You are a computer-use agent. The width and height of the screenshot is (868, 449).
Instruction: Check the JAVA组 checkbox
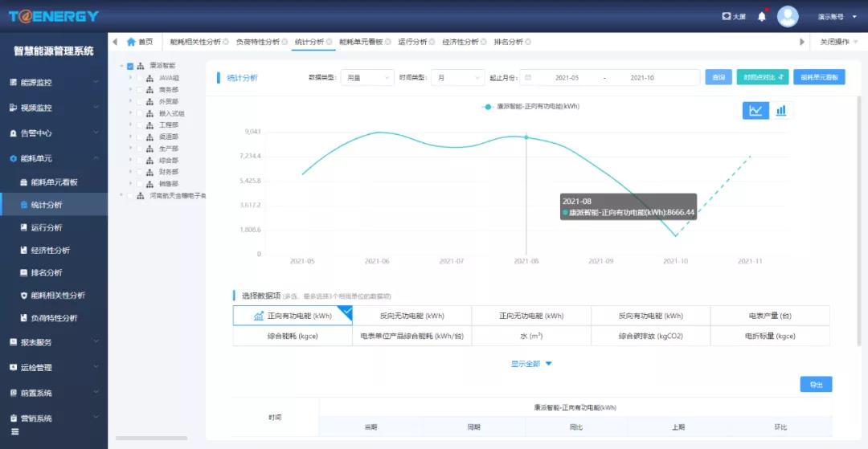[140, 78]
